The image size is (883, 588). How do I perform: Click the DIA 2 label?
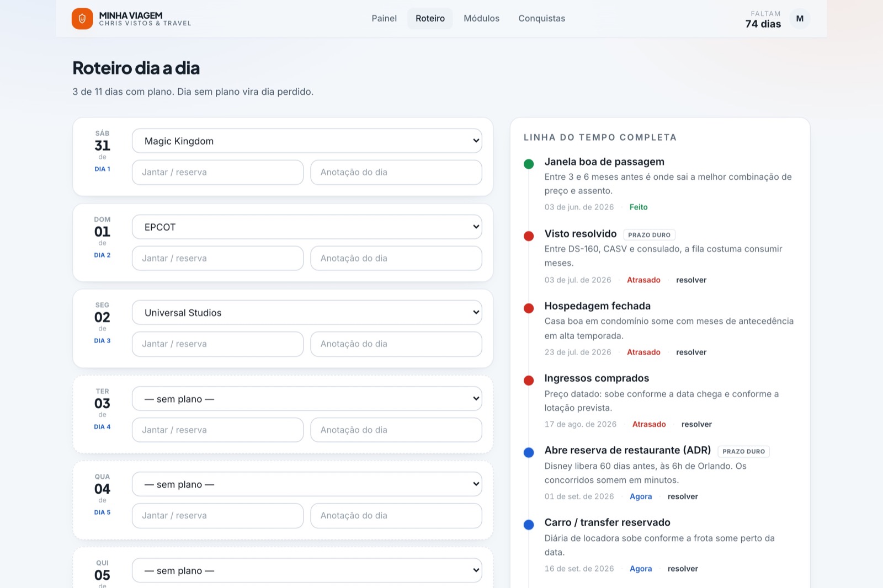click(103, 255)
